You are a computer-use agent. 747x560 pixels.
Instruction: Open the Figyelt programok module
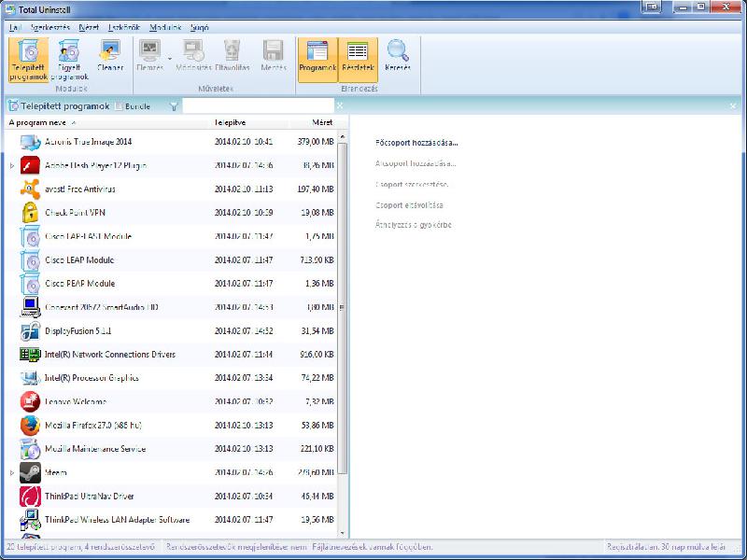69,60
